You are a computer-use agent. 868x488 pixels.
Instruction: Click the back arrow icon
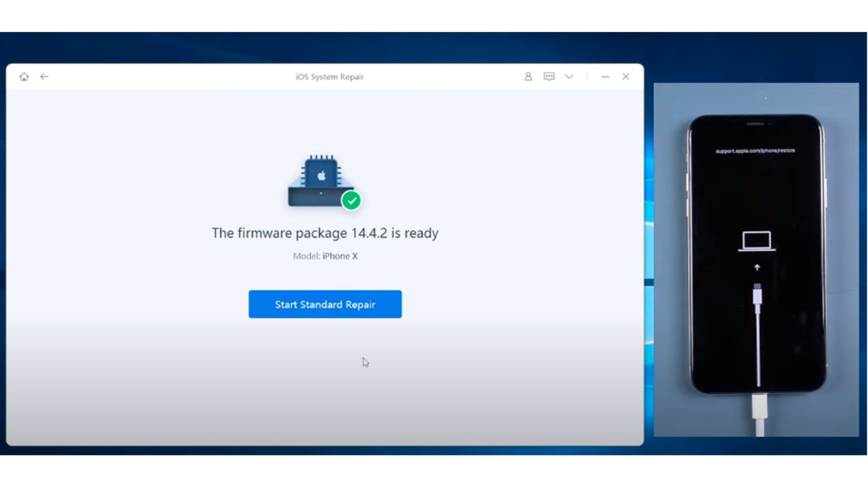[44, 77]
